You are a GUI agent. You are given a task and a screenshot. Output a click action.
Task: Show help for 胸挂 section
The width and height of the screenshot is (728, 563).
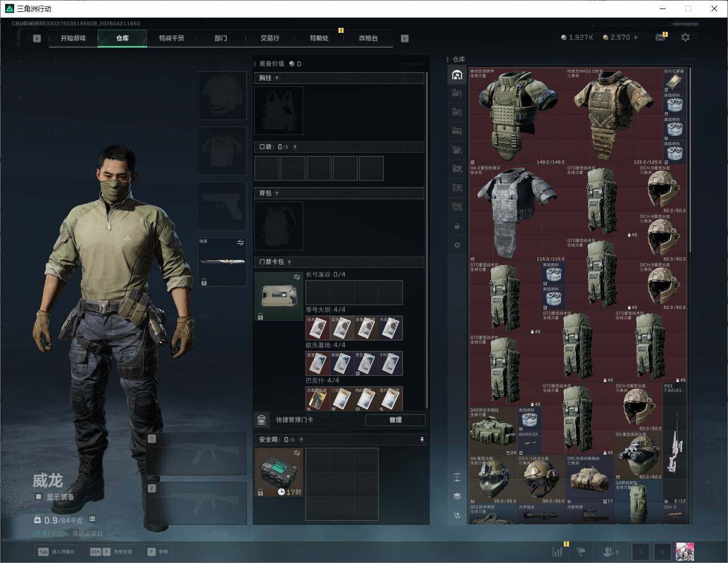click(x=277, y=78)
